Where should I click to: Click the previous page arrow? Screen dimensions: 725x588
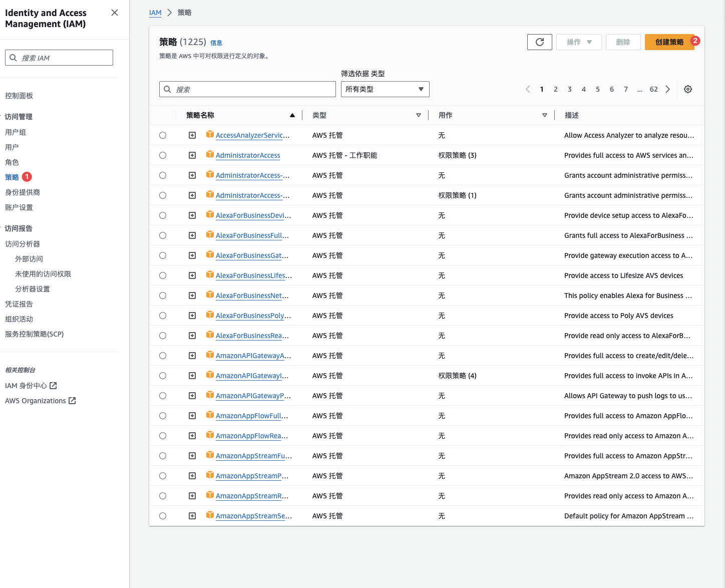coord(528,89)
